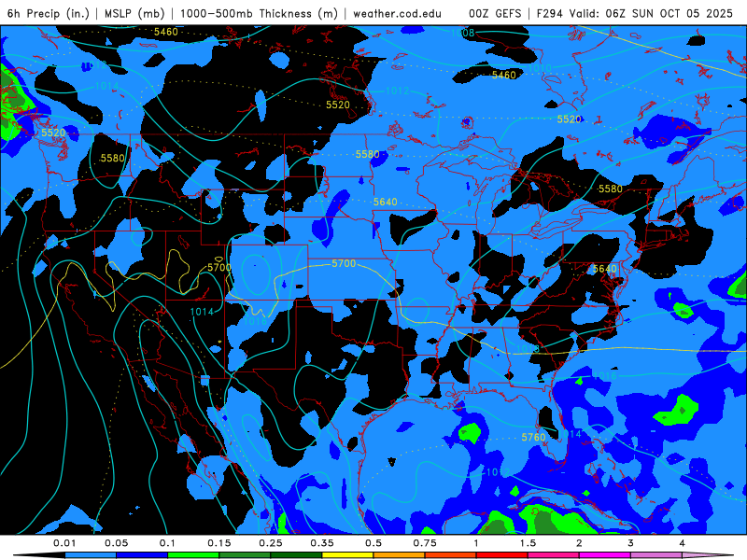Click the '0.5' legend value
747x560 pixels.
pyautogui.click(x=373, y=543)
